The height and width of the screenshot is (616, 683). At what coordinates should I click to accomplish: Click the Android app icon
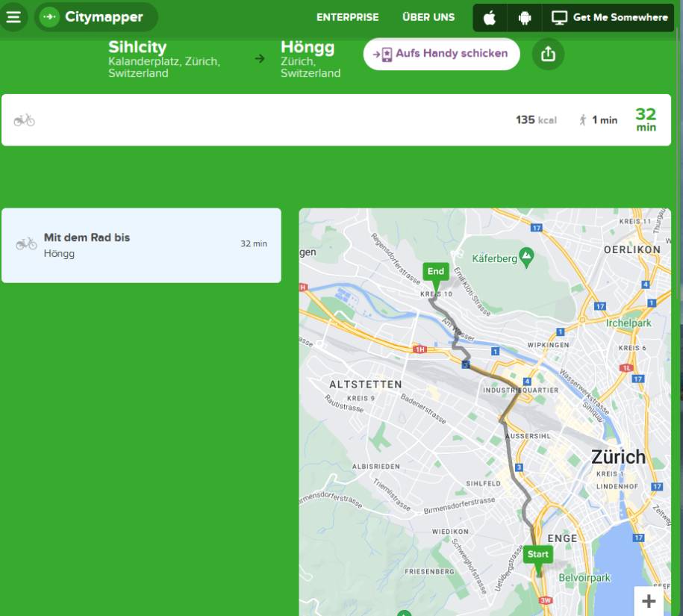click(x=525, y=16)
